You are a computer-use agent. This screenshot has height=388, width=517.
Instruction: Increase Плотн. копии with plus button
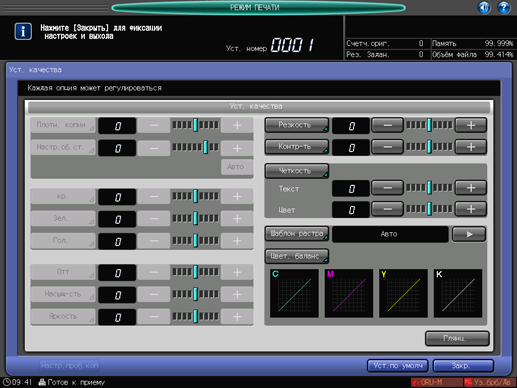tap(237, 125)
